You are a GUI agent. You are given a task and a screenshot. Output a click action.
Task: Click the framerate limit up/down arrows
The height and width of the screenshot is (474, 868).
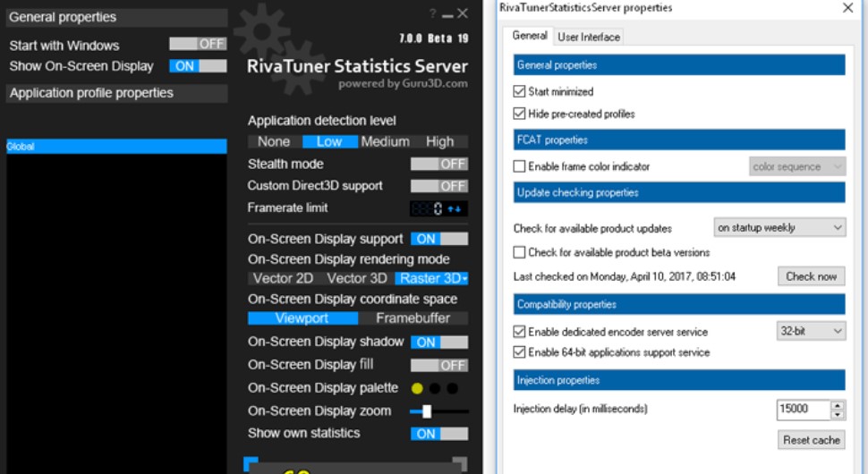pyautogui.click(x=455, y=209)
